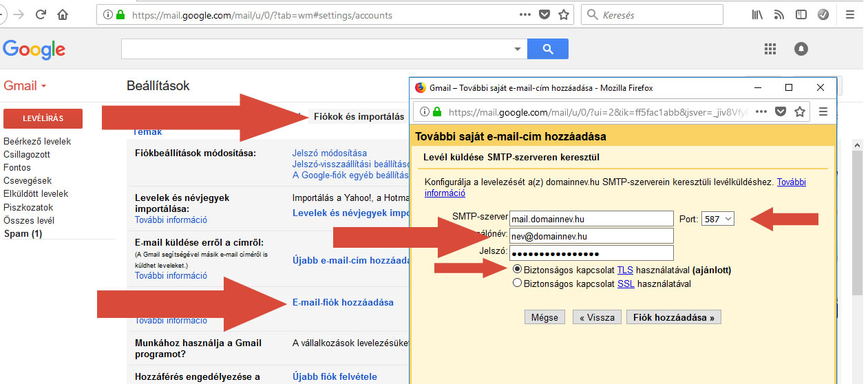Open the TLS help link

click(x=625, y=270)
